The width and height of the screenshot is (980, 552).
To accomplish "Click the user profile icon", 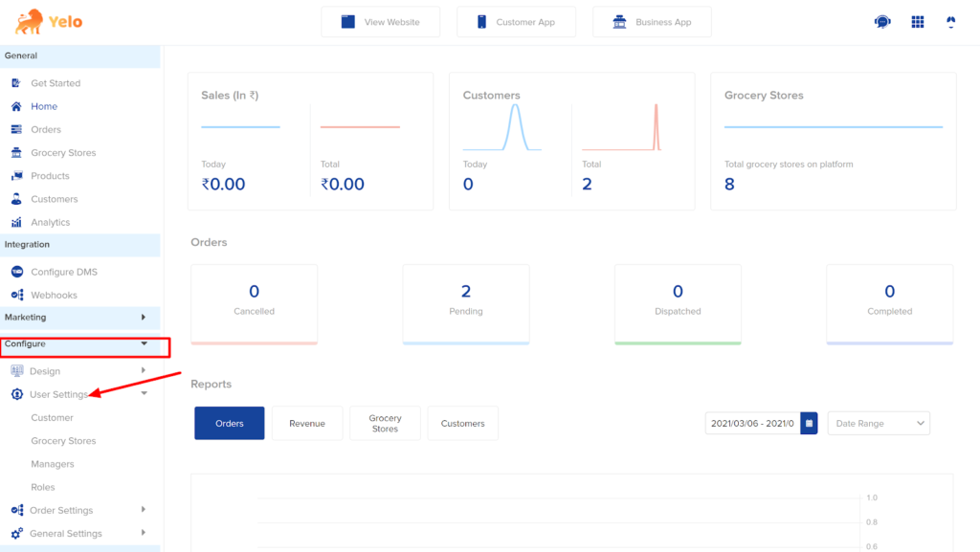I will 950,22.
